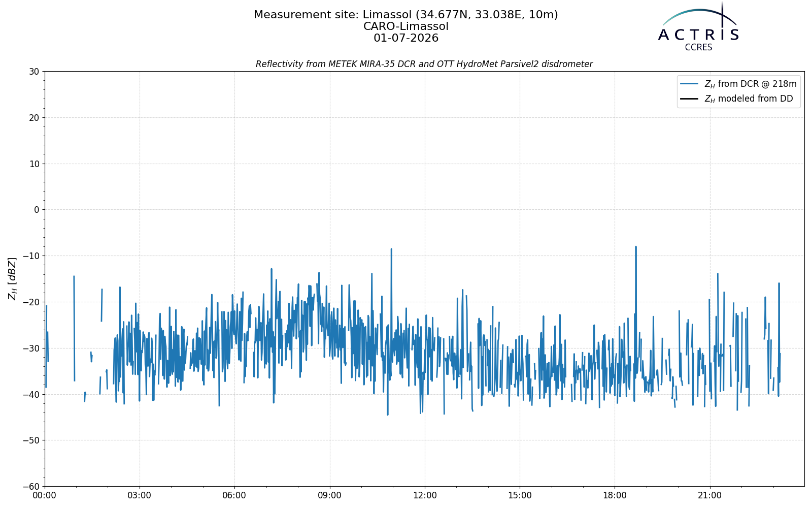The image size is (812, 508).
Task: Click the date '01-07-2026'
Action: [x=406, y=38]
